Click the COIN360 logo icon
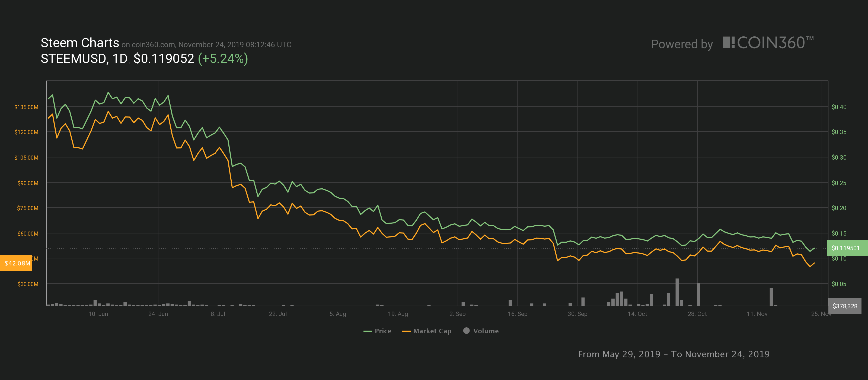868x380 pixels. point(729,43)
